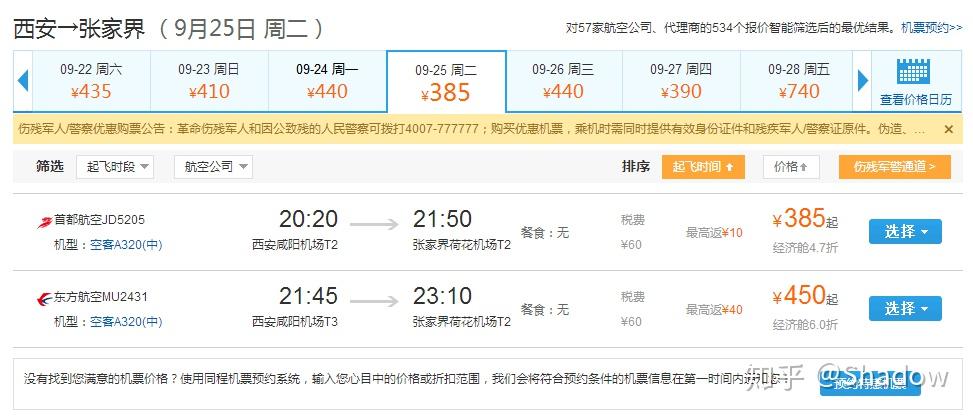Click the Capital Airlines logo icon
The image size is (973, 416).
coord(45,221)
